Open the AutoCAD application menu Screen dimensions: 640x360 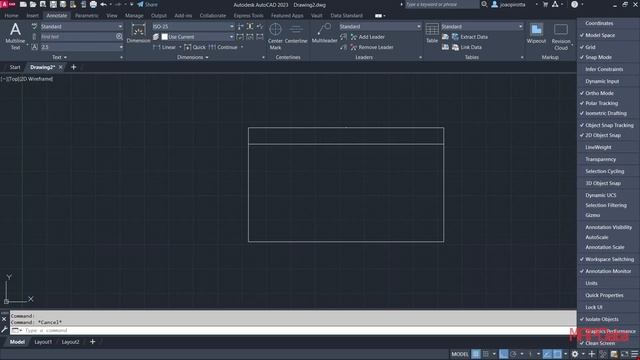click(x=8, y=4)
